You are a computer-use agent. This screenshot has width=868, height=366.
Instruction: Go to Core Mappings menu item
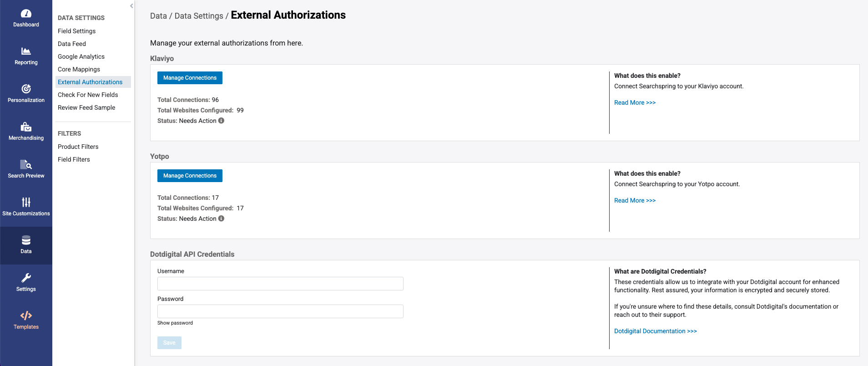pyautogui.click(x=79, y=69)
